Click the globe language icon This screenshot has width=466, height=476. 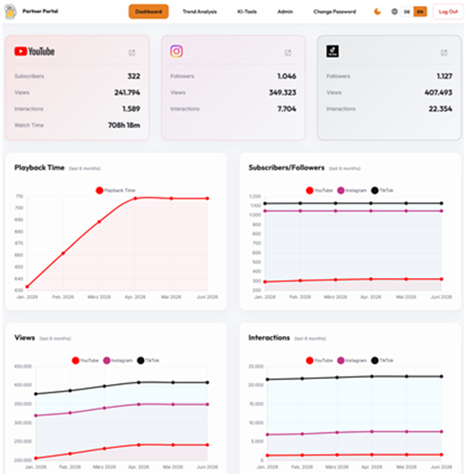tap(394, 12)
